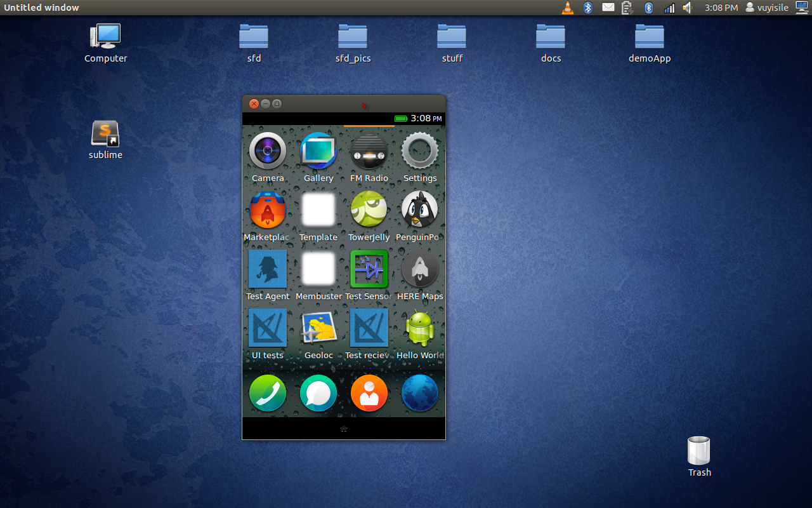Open the Geoloc app
Image resolution: width=812 pixels, height=508 pixels.
(318, 328)
